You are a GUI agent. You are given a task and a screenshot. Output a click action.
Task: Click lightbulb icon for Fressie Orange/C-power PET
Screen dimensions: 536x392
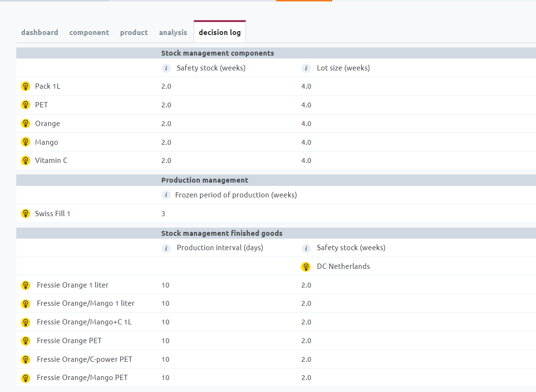pyautogui.click(x=25, y=359)
